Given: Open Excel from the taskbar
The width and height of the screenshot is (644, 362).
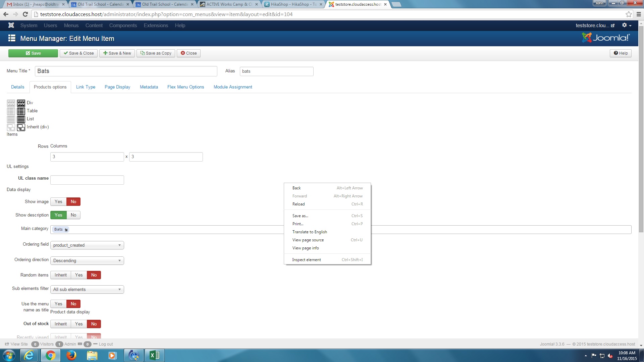Looking at the screenshot, I should coord(154,355).
